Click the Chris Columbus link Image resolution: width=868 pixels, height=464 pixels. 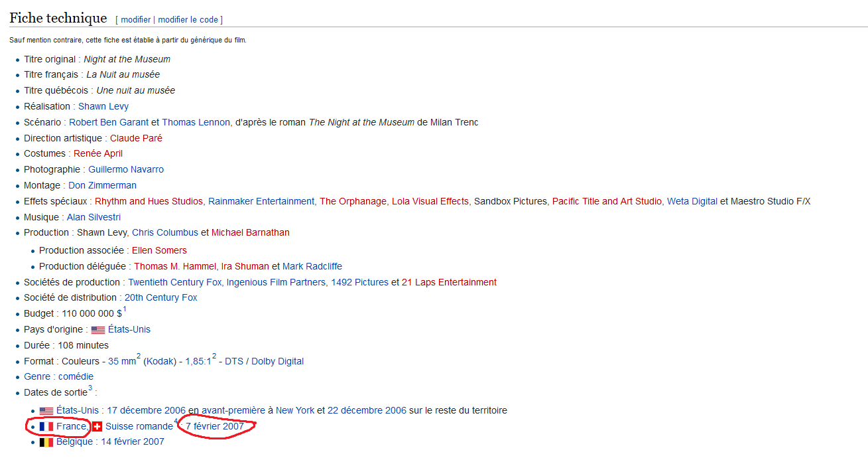tap(165, 232)
